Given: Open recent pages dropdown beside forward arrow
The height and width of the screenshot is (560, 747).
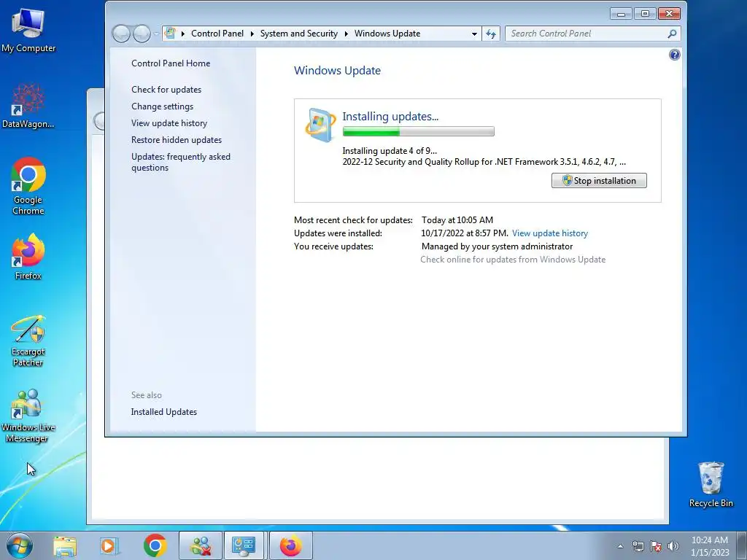Looking at the screenshot, I should pos(156,34).
